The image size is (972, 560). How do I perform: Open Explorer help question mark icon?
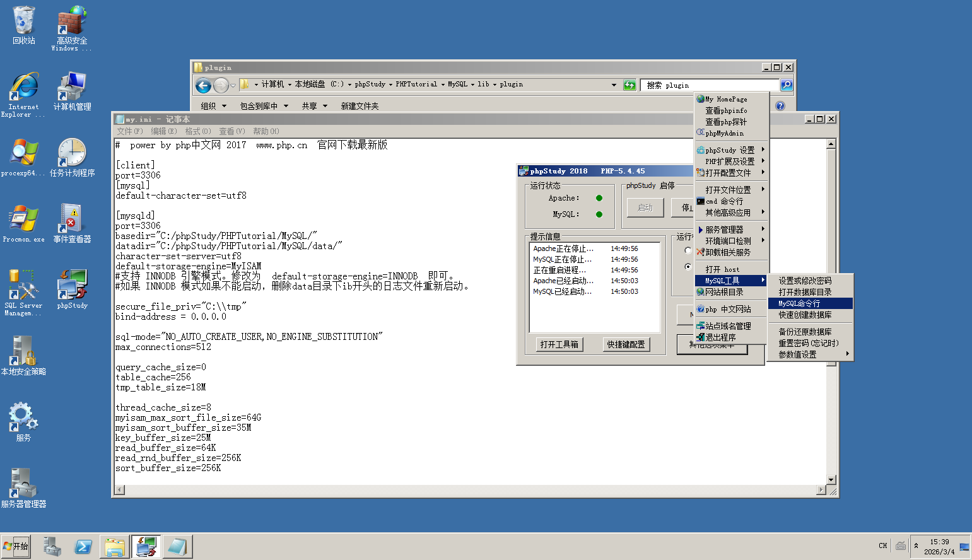[x=780, y=106]
